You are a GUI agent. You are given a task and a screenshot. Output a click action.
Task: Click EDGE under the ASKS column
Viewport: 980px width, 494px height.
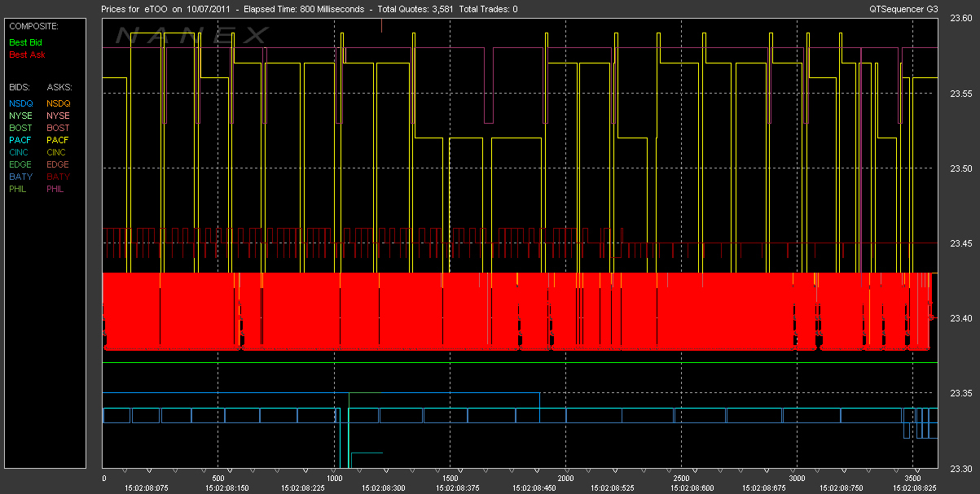59,164
